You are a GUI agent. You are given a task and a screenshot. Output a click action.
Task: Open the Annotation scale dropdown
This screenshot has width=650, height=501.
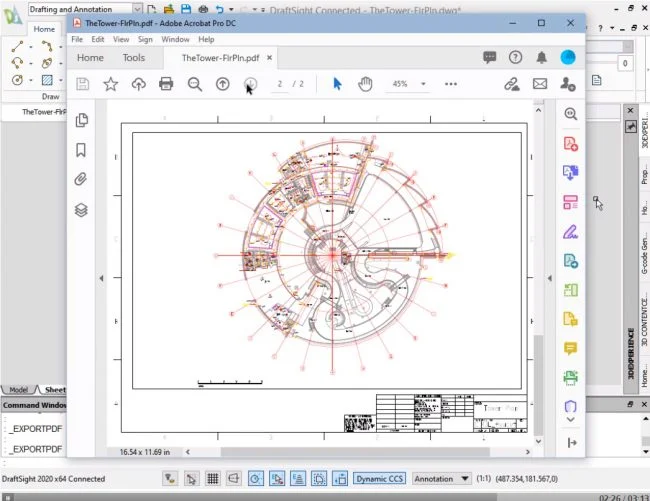click(442, 479)
